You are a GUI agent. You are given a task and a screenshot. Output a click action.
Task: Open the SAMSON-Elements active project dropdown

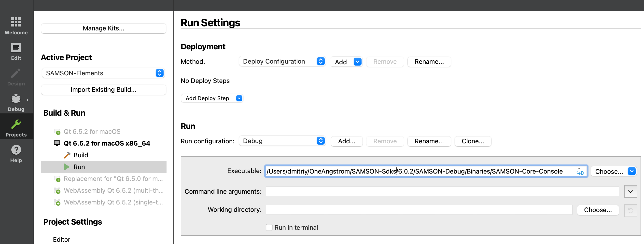pyautogui.click(x=103, y=73)
